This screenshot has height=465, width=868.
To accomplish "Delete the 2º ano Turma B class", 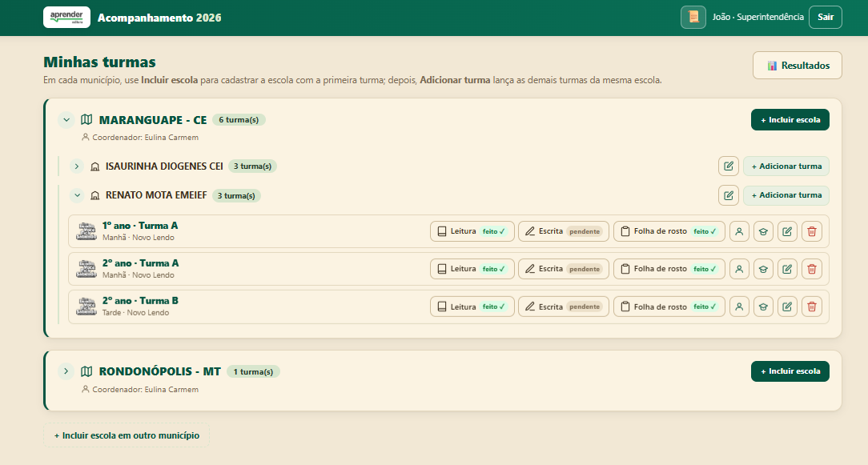I will click(x=811, y=307).
